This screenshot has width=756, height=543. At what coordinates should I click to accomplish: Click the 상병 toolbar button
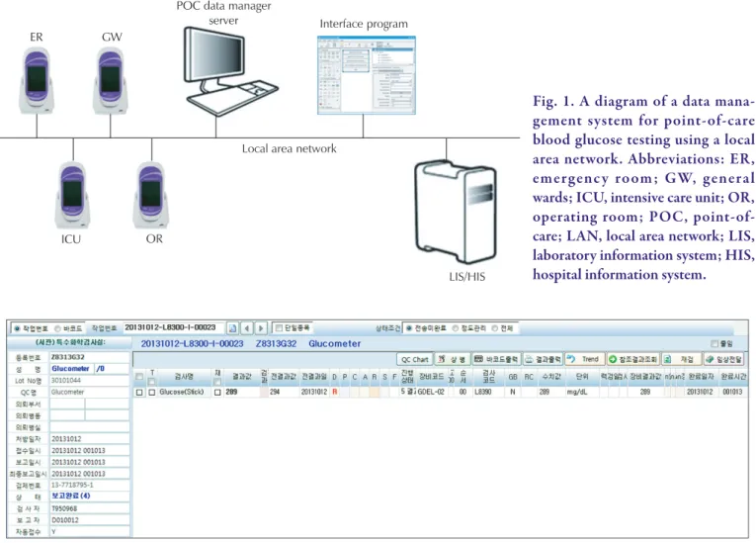click(x=453, y=359)
